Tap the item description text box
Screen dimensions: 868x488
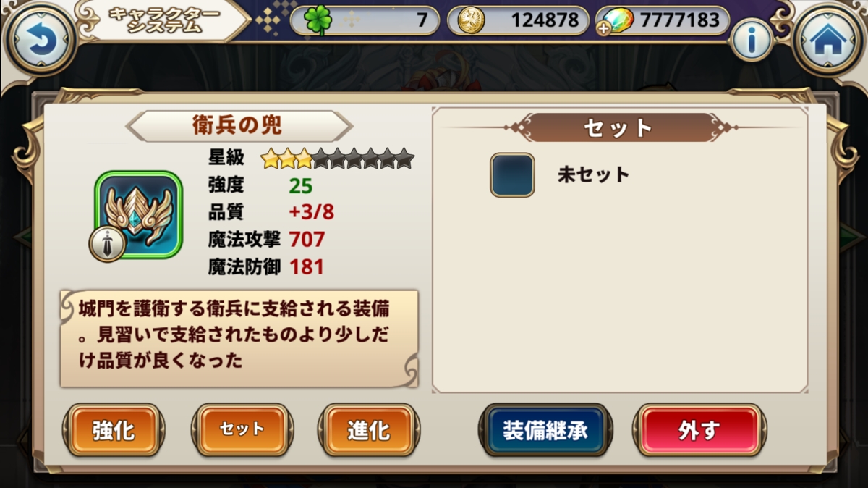pos(239,338)
